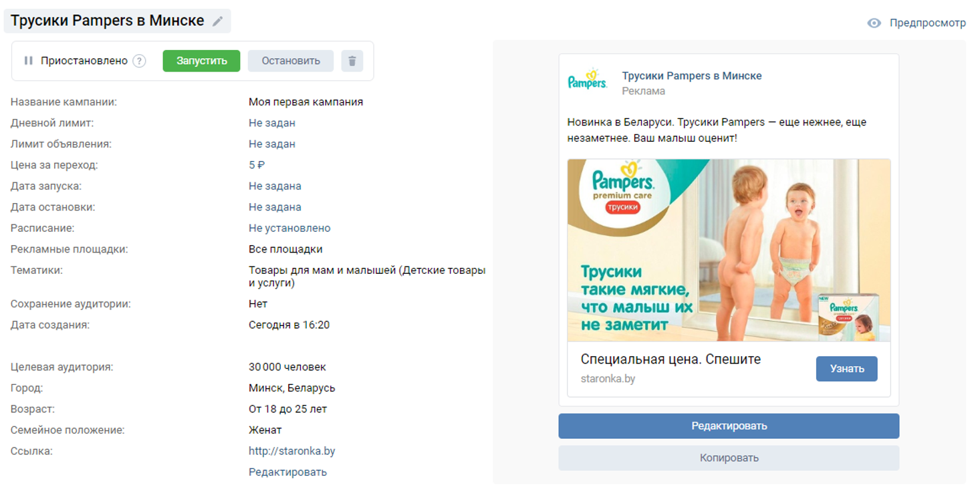980x487 pixels.
Task: Open schedule setting Не установлено
Action: pos(289,228)
